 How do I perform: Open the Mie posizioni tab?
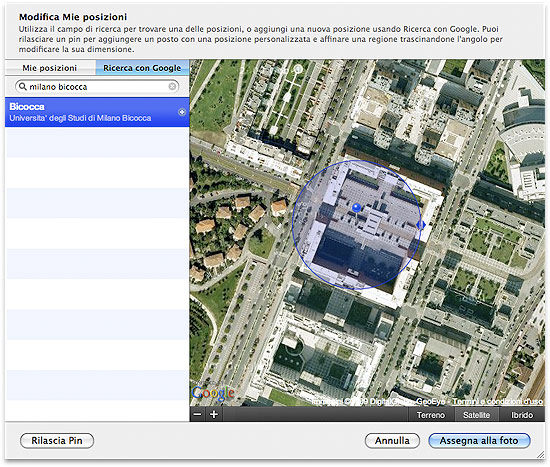coord(50,68)
